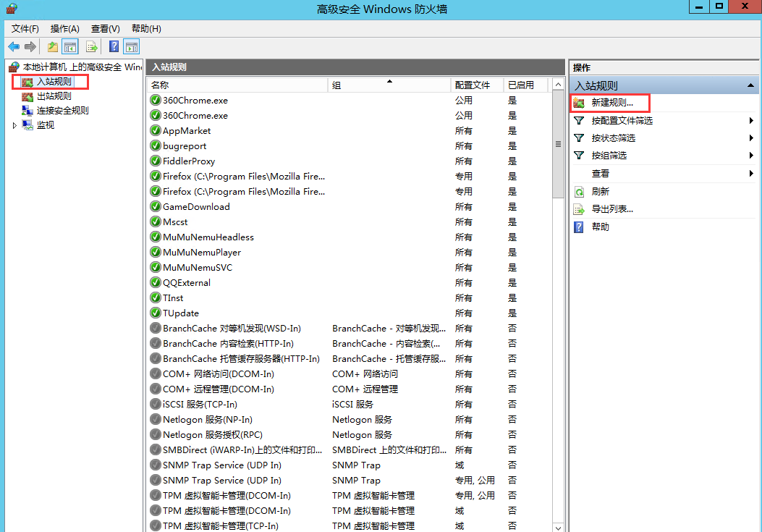Select the TUpdate rule row

pos(349,313)
